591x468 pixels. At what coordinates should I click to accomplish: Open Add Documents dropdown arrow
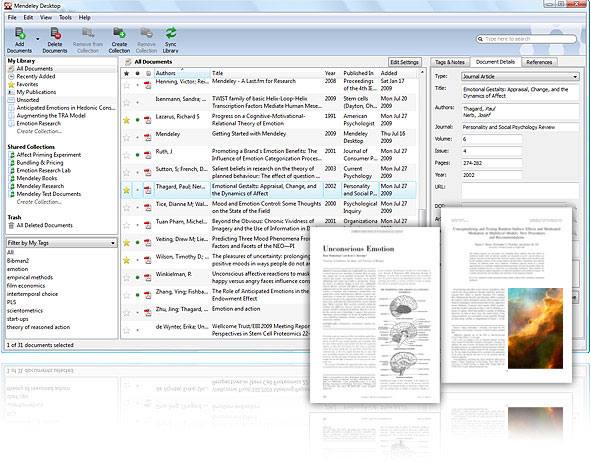38,39
